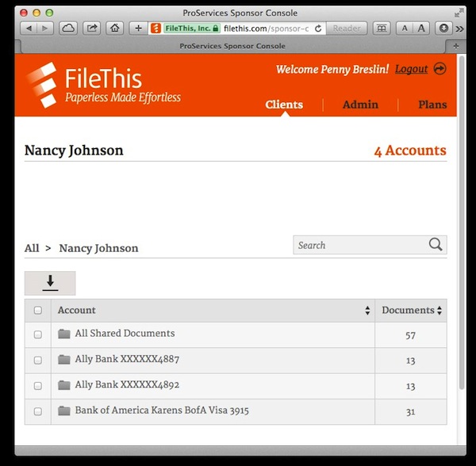The width and height of the screenshot is (476, 466).
Task: Check the All Shared Documents checkbox
Action: pos(38,334)
